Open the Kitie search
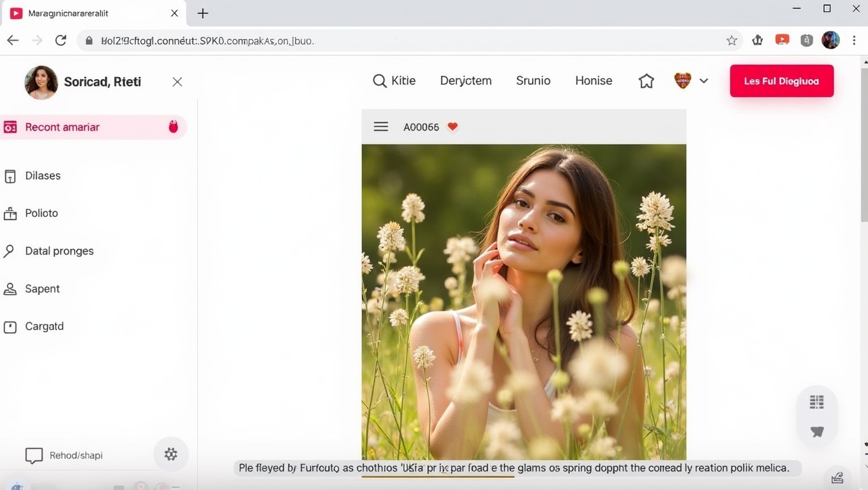 [394, 81]
